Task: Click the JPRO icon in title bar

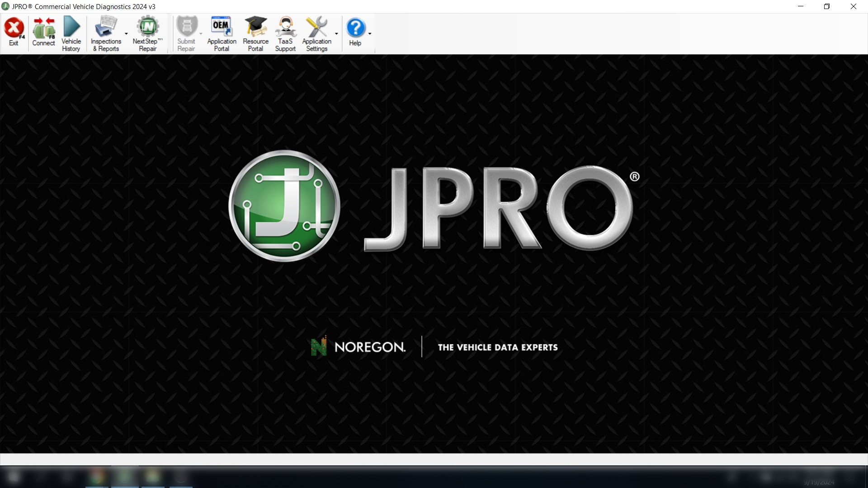Action: tap(5, 6)
